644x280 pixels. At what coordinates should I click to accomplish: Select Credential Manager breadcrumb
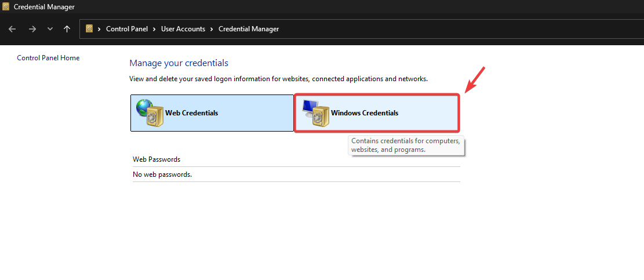[x=249, y=29]
